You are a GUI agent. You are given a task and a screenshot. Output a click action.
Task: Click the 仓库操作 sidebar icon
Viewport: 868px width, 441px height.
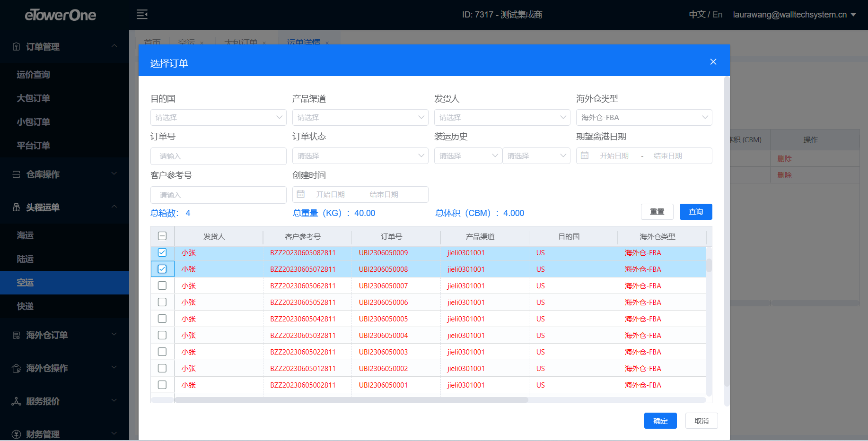(16, 174)
